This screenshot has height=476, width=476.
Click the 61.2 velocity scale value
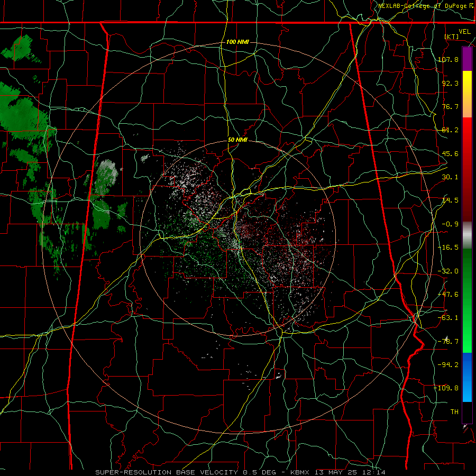450,130
